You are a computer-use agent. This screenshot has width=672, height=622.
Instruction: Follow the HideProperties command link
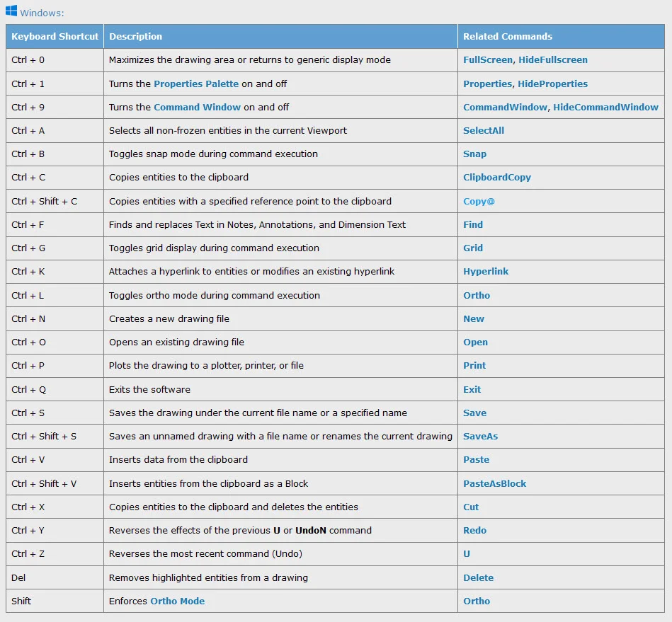[x=552, y=83]
